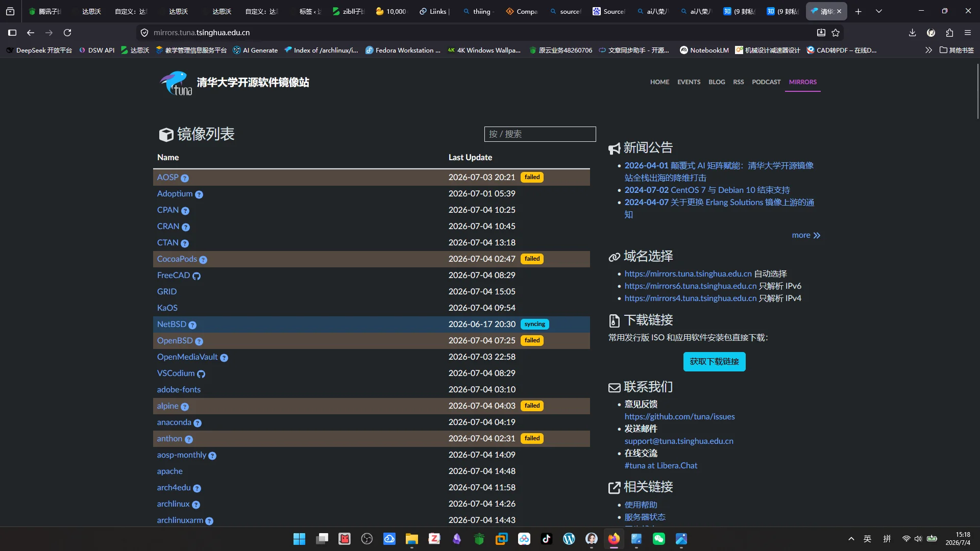Click the GitHub icon next to FreeCAD
The height and width of the screenshot is (551, 980).
click(x=197, y=276)
